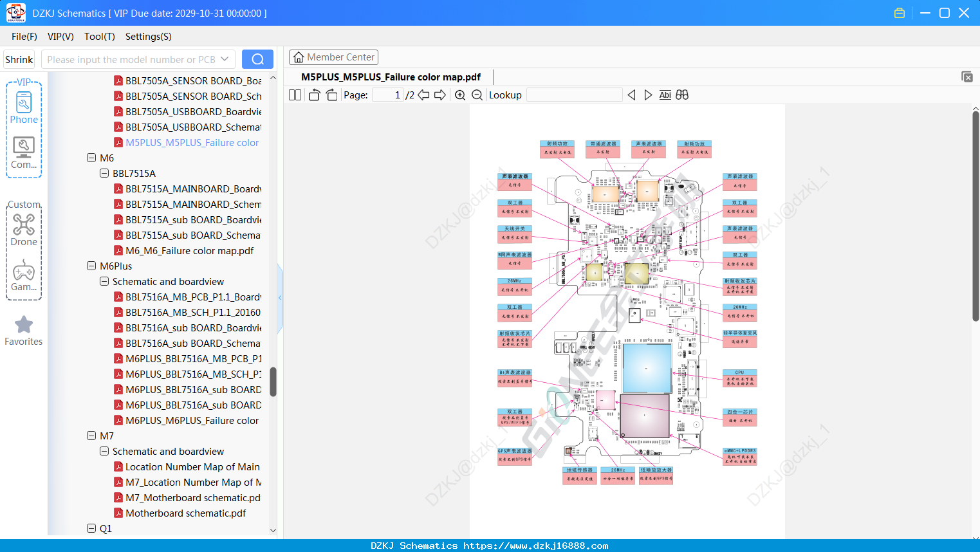
Task: Open BBL7515A_MAINBOARD_Schem file
Action: point(194,205)
